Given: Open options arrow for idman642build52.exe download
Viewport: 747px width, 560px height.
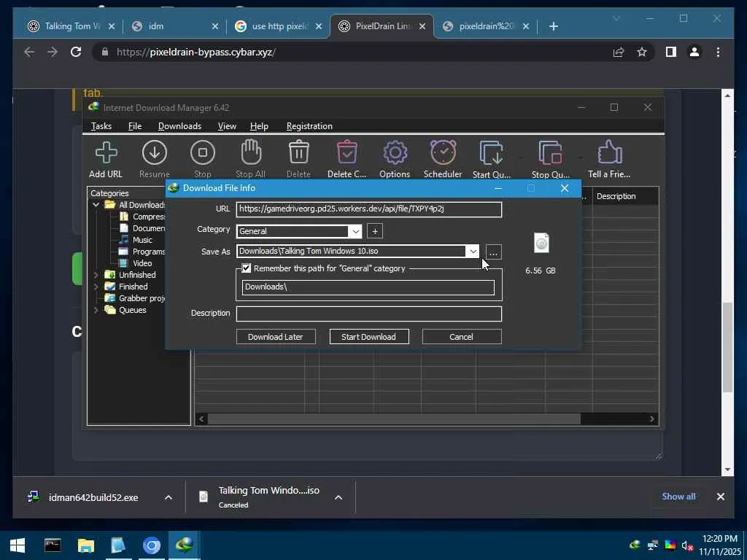Looking at the screenshot, I should coord(169,497).
